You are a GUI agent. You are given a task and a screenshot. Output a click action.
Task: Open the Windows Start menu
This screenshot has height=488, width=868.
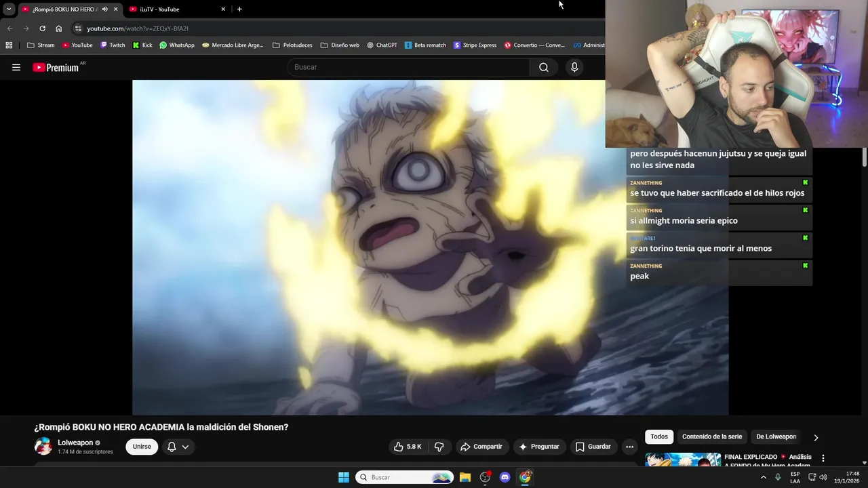point(344,477)
